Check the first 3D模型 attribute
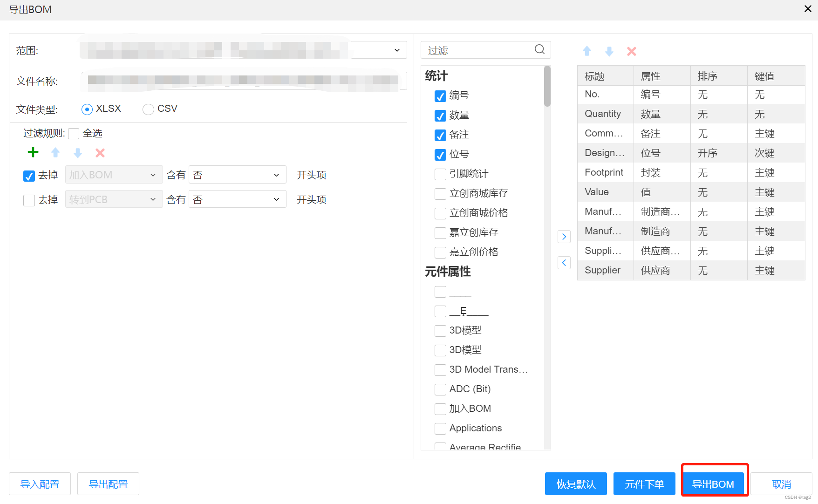 (440, 331)
